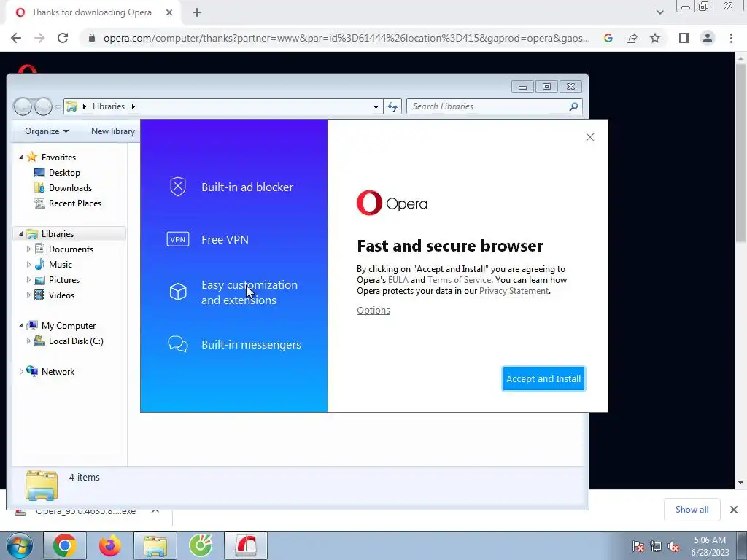Click the Firefox icon in the taskbar
Image resolution: width=747 pixels, height=560 pixels.
click(x=110, y=545)
